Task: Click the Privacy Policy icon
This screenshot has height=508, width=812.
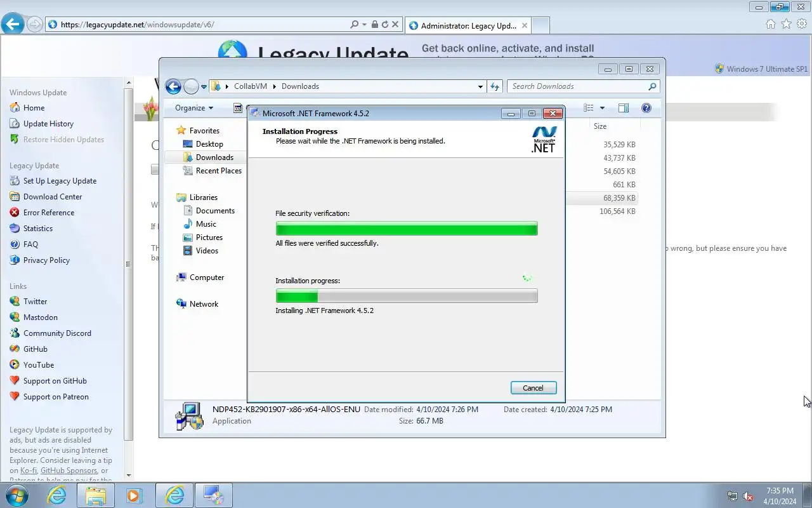Action: tap(15, 260)
